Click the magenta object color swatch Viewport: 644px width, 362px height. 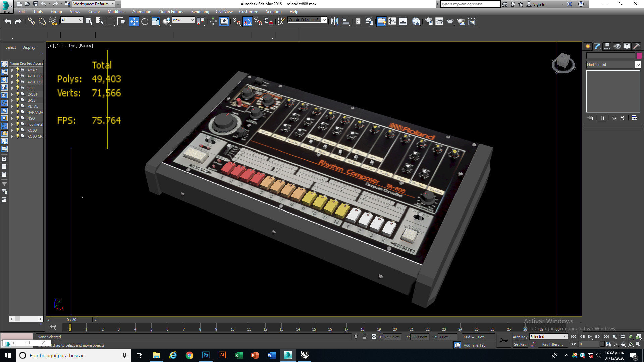pyautogui.click(x=639, y=56)
